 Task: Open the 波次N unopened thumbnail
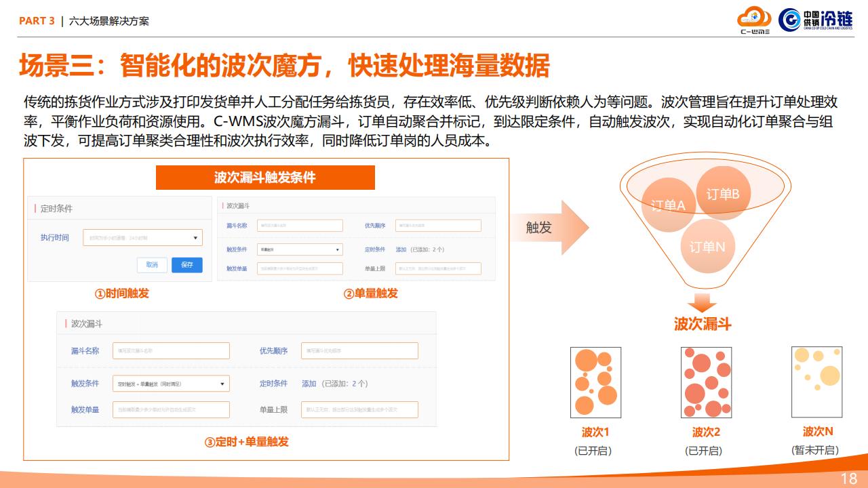817,382
